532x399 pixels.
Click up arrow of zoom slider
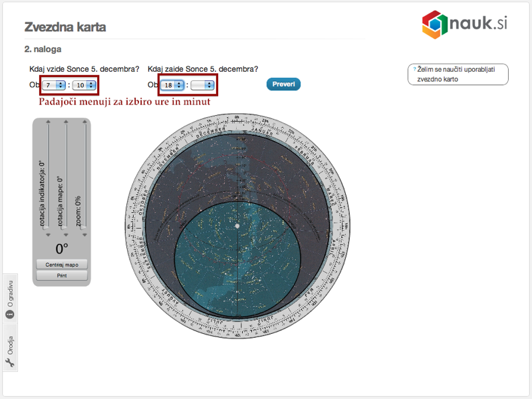(x=84, y=122)
